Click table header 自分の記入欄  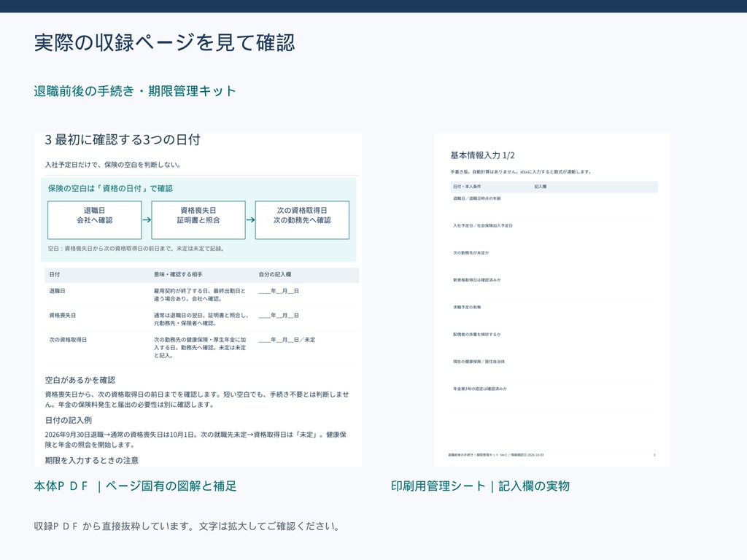(275, 275)
